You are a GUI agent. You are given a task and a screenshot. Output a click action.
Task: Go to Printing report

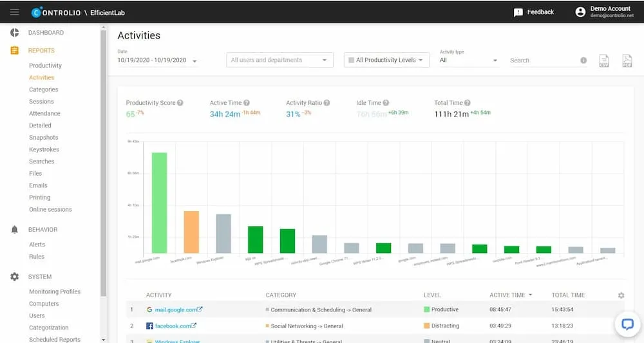(39, 198)
